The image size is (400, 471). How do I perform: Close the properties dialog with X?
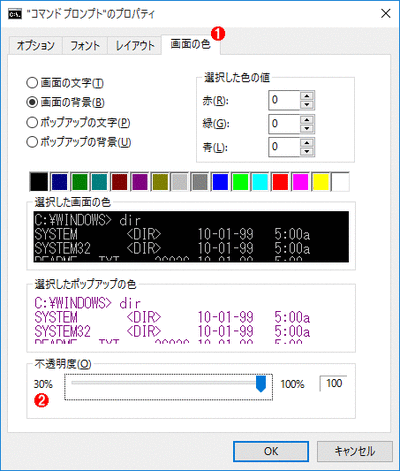(x=386, y=14)
